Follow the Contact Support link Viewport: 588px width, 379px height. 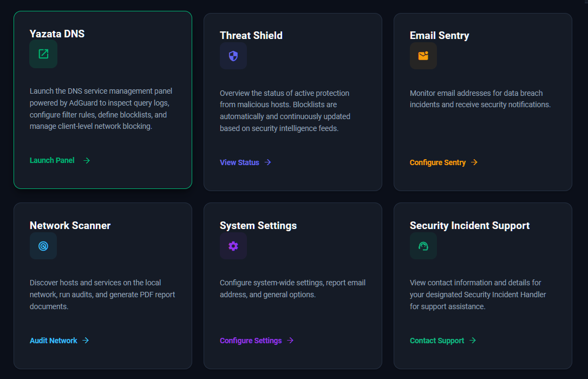coord(437,341)
